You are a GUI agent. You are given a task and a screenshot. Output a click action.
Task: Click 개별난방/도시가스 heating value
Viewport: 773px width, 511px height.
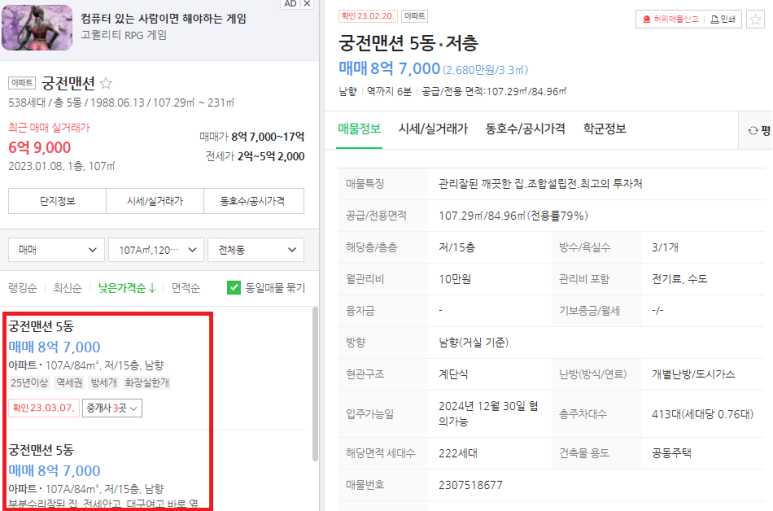point(693,374)
